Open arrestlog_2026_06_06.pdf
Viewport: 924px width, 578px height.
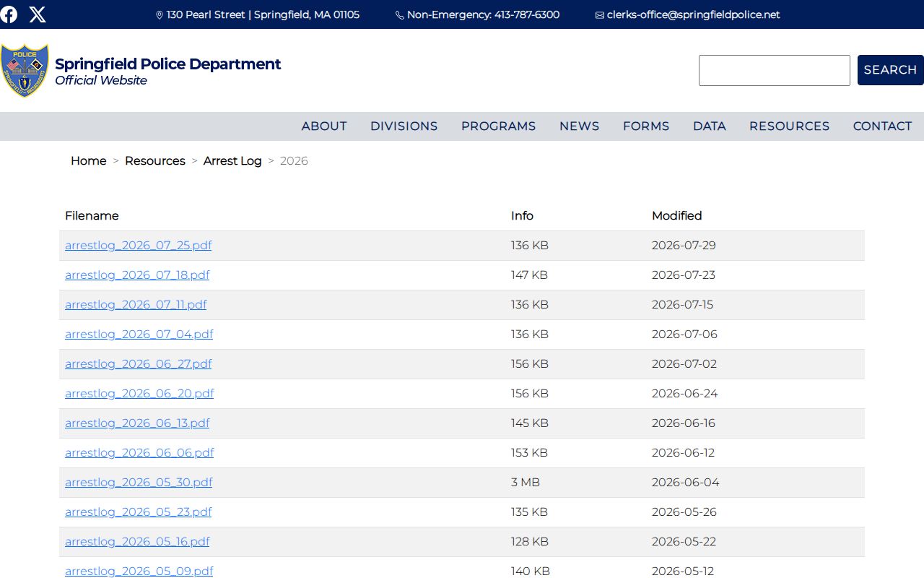(139, 453)
